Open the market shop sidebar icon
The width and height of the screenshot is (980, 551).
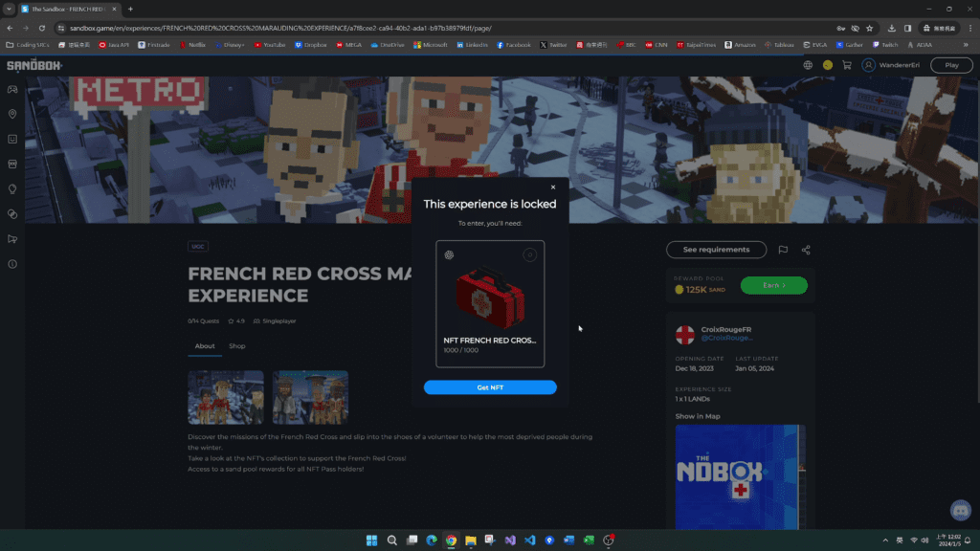point(12,165)
